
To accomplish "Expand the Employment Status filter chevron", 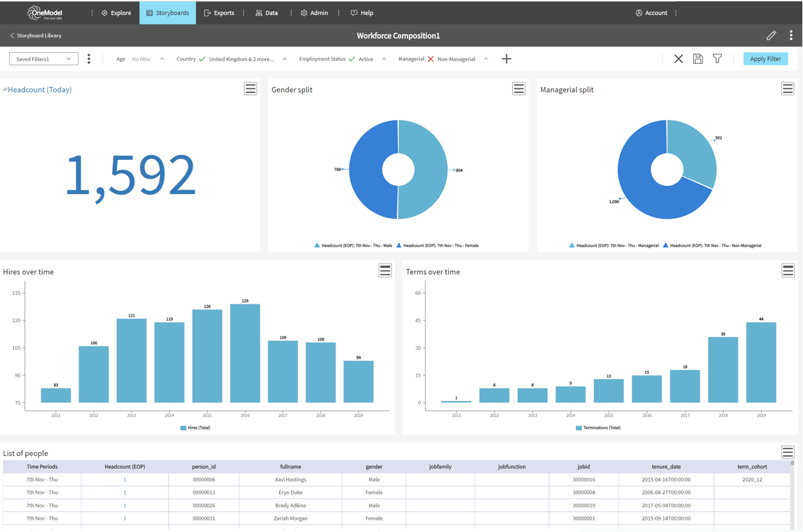I will [384, 59].
